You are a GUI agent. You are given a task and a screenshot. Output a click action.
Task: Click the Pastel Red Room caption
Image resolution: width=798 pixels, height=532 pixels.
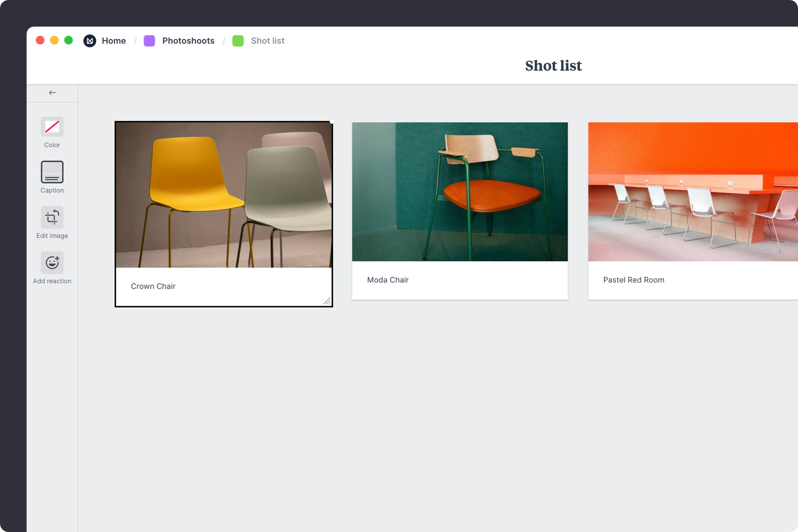tap(634, 280)
